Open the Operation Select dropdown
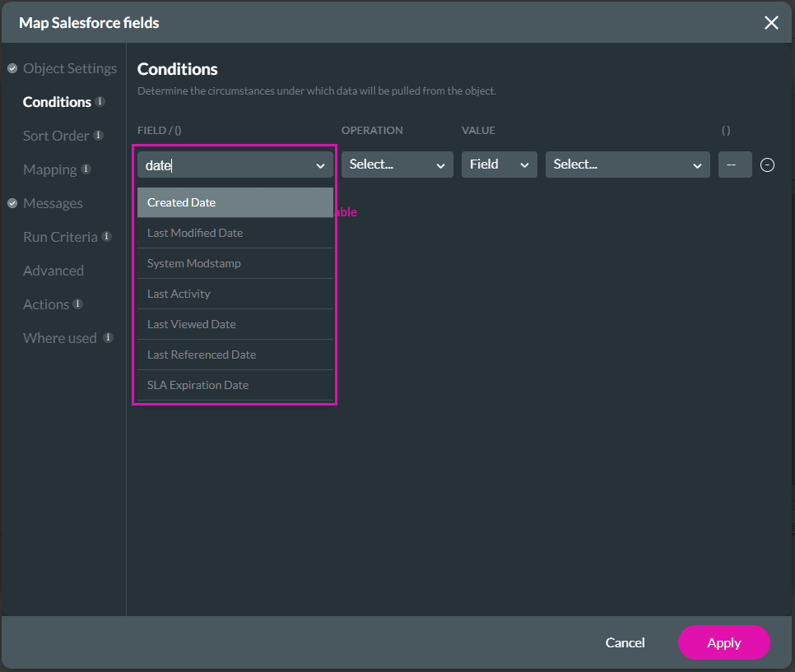This screenshot has height=672, width=795. click(x=397, y=165)
